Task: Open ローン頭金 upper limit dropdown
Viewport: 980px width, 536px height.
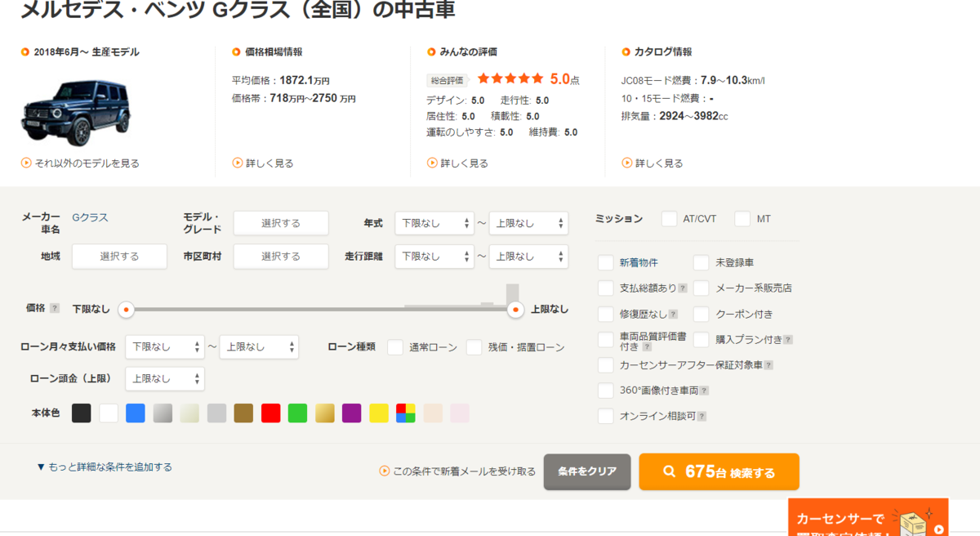Action: [164, 379]
